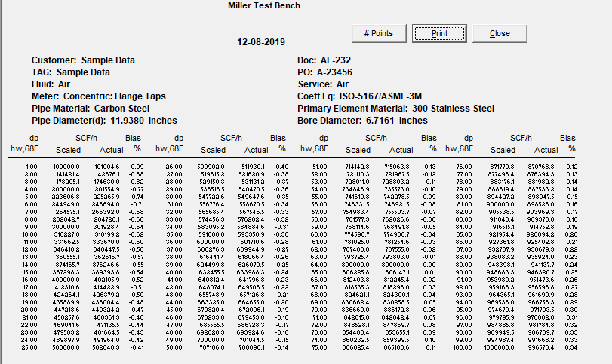Click the TAG: Sample Data line
Viewport: 612px width, 364px height.
pyautogui.click(x=75, y=72)
